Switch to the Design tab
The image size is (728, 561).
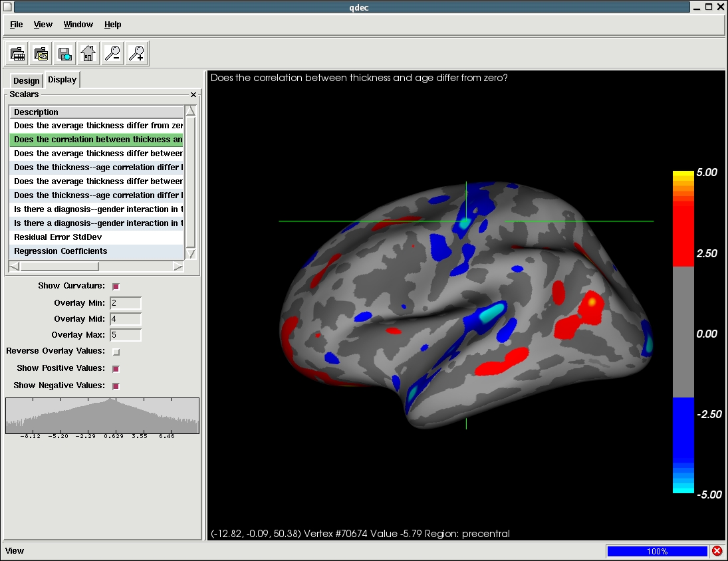tap(27, 81)
